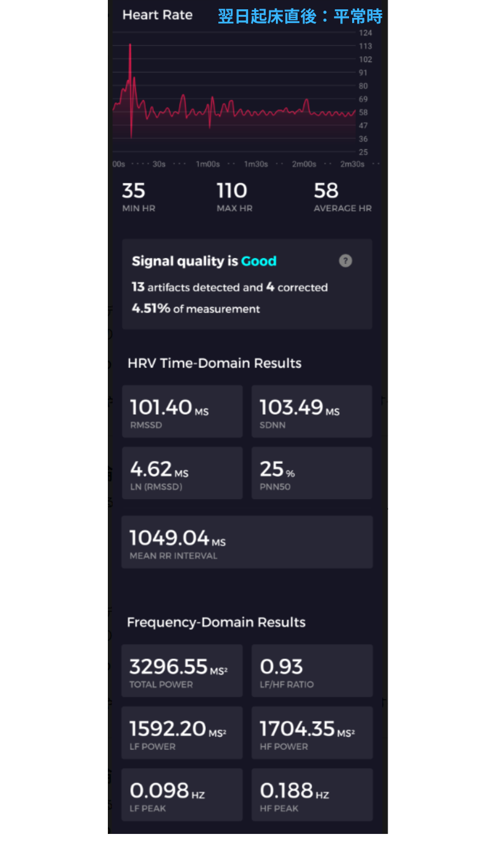Tap the HF Peak 0.188 Hz card
This screenshot has width=496, height=868.
311,795
